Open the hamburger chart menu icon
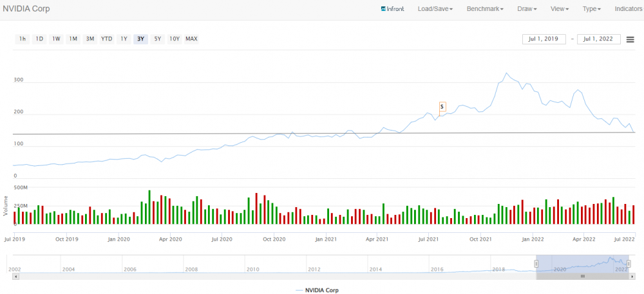Screen dimensions: 644x294 point(630,39)
